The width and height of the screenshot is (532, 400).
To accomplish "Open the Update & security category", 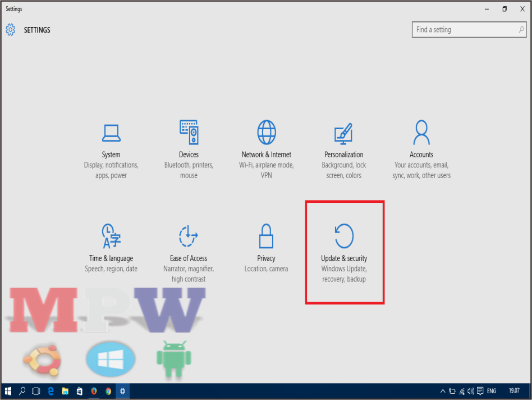I will [344, 253].
